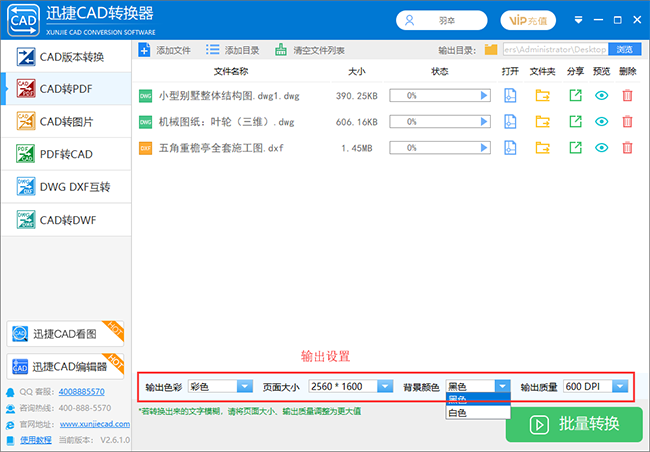Select PDF转CAD in sidebar
The height and width of the screenshot is (452, 650).
point(66,154)
